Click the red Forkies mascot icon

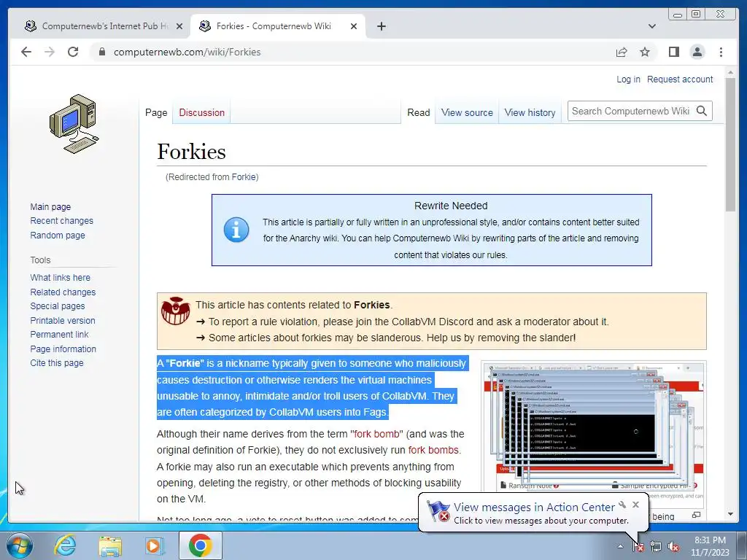(175, 311)
